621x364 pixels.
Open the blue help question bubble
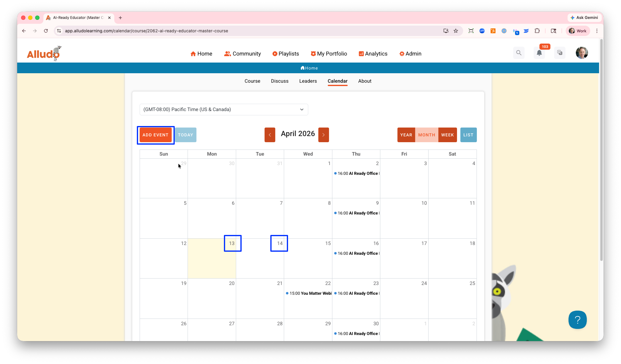click(577, 320)
